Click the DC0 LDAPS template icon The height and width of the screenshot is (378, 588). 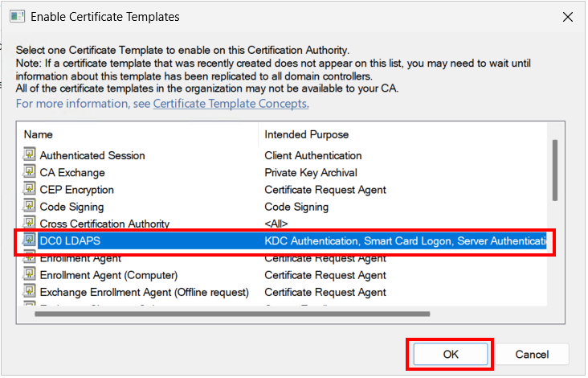click(x=29, y=240)
